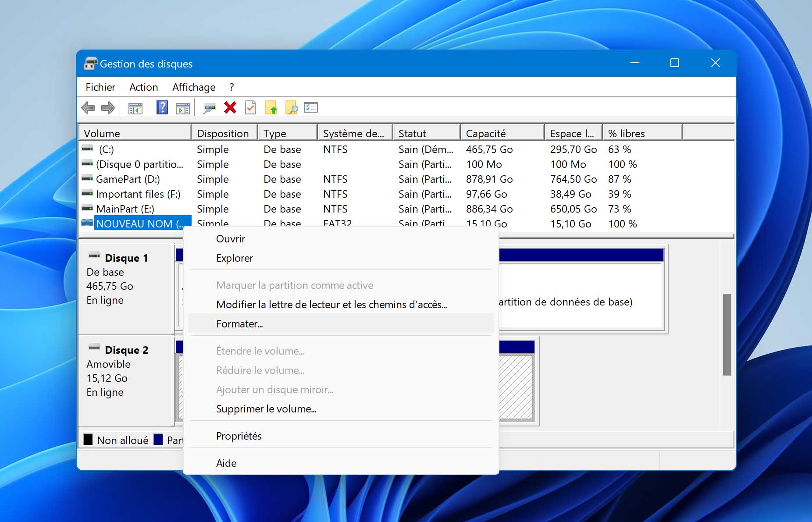Click the checkmark document properties icon
The width and height of the screenshot is (812, 522).
[x=250, y=107]
